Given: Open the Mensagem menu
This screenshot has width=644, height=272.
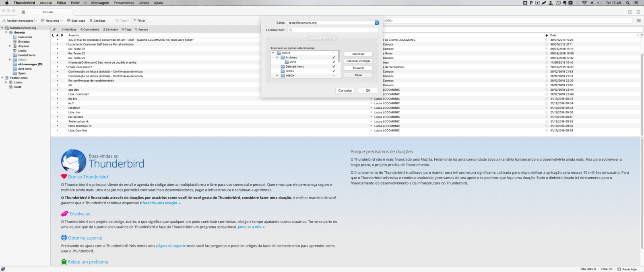Looking at the screenshot, I should pos(100,3).
